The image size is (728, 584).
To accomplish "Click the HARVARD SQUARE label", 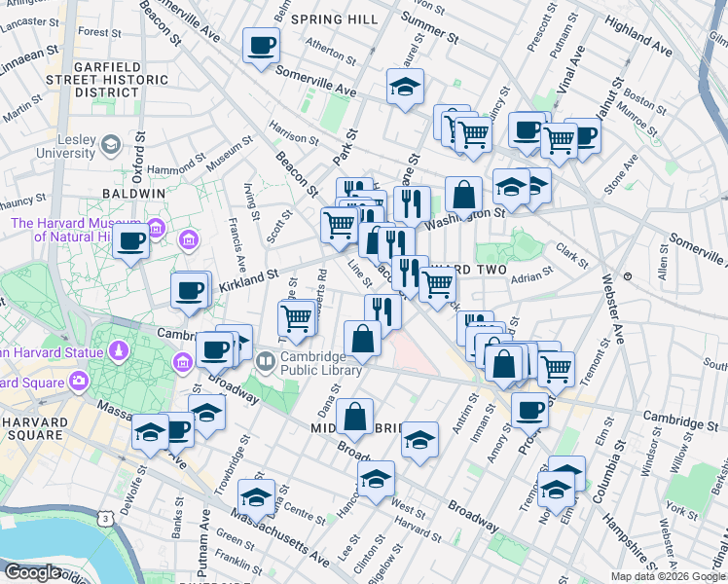I will pos(35,428).
